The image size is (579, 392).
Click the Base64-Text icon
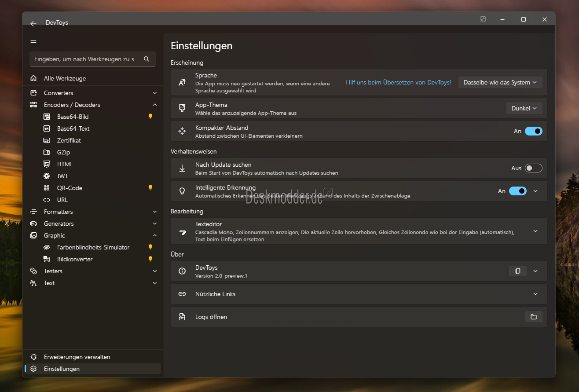pos(47,128)
